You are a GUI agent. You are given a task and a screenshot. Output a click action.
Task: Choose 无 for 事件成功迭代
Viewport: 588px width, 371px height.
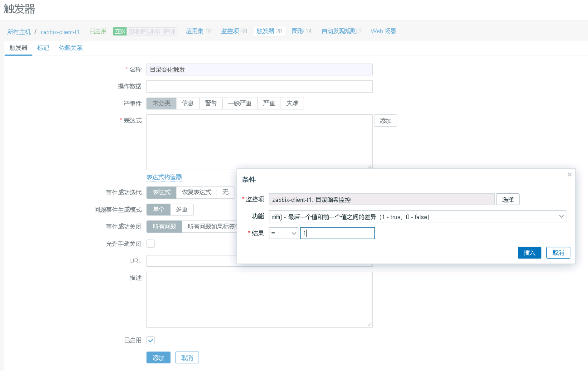(226, 192)
